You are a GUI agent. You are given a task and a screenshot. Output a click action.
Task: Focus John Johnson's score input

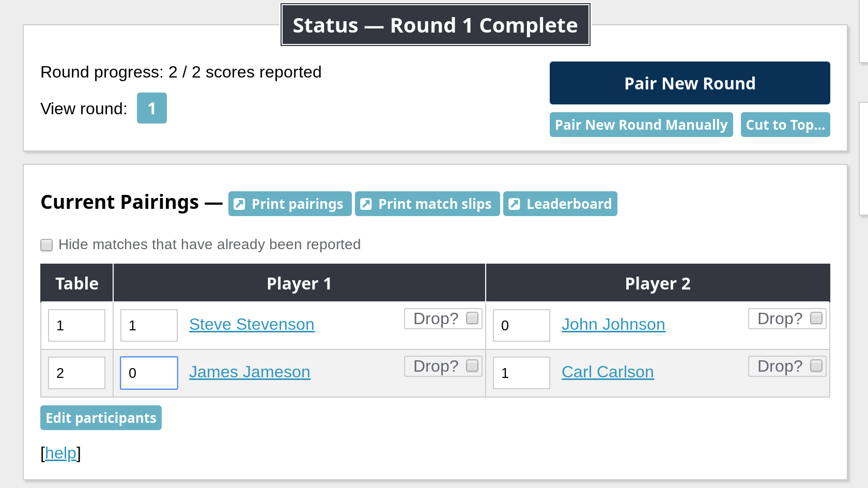click(x=521, y=325)
